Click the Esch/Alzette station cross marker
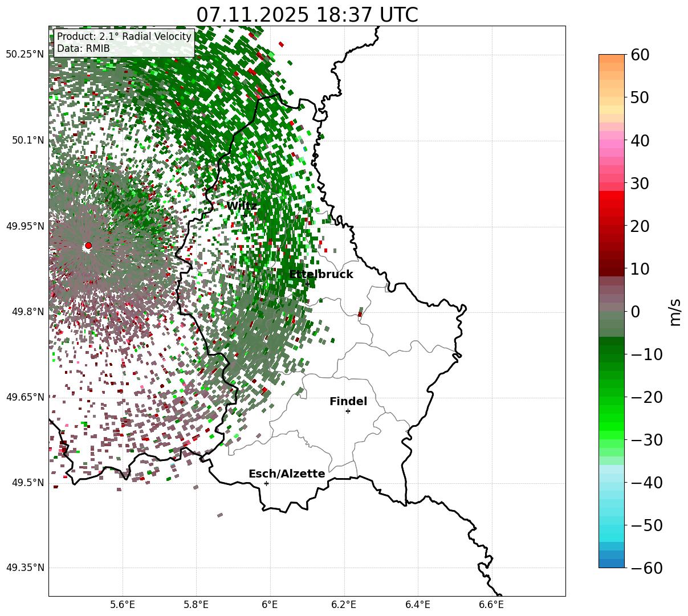This screenshot has width=688, height=616. pos(266,483)
